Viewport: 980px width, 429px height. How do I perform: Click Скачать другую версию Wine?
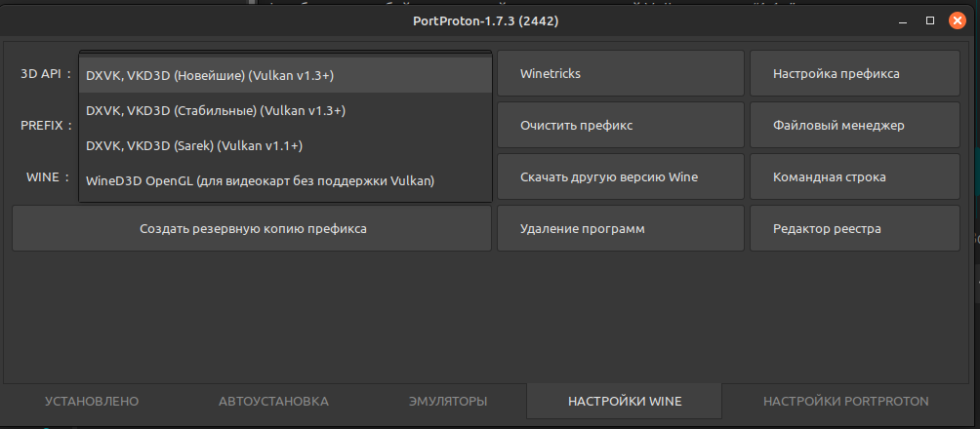click(621, 176)
